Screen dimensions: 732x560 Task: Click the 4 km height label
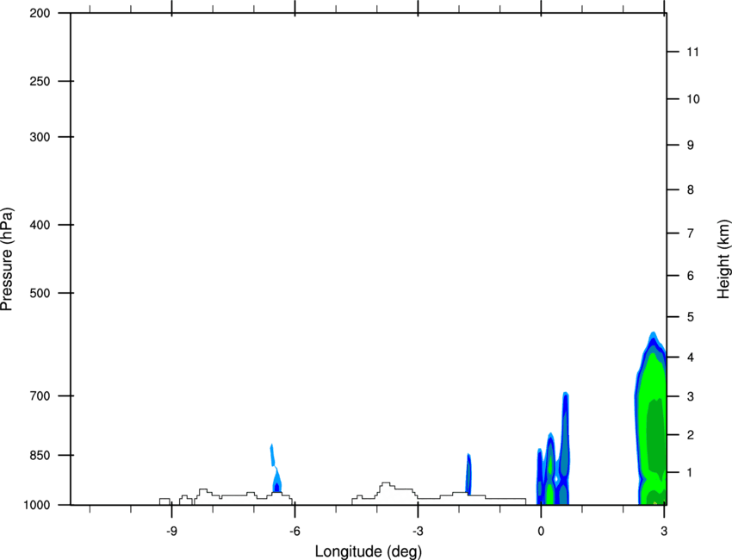pyautogui.click(x=691, y=358)
